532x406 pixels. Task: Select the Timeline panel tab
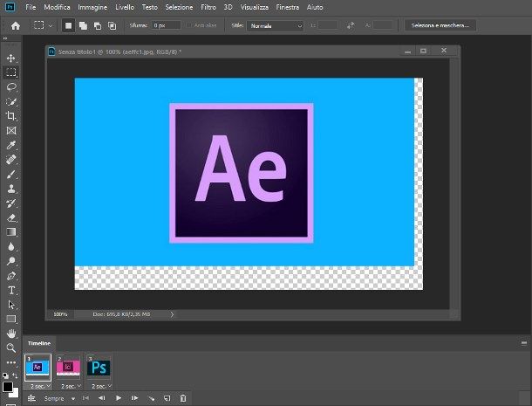click(39, 343)
